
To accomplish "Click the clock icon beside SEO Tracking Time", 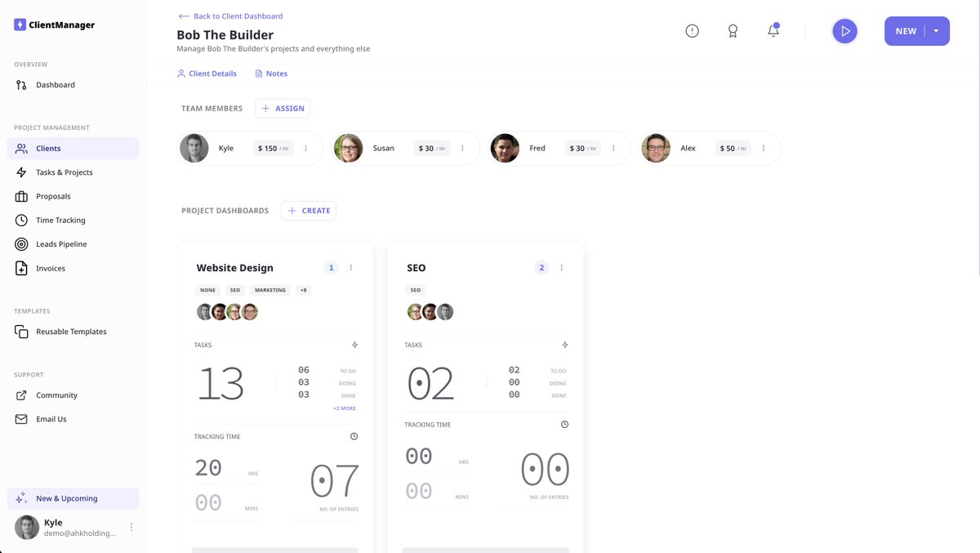I will click(x=564, y=424).
